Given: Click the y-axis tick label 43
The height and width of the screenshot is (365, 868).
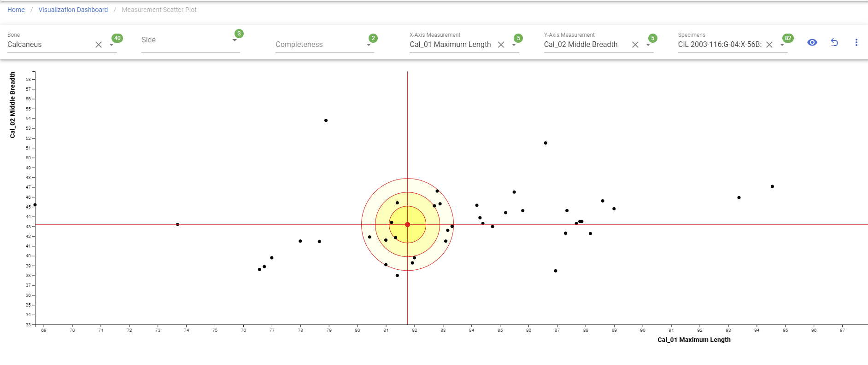Looking at the screenshot, I should click(29, 227).
